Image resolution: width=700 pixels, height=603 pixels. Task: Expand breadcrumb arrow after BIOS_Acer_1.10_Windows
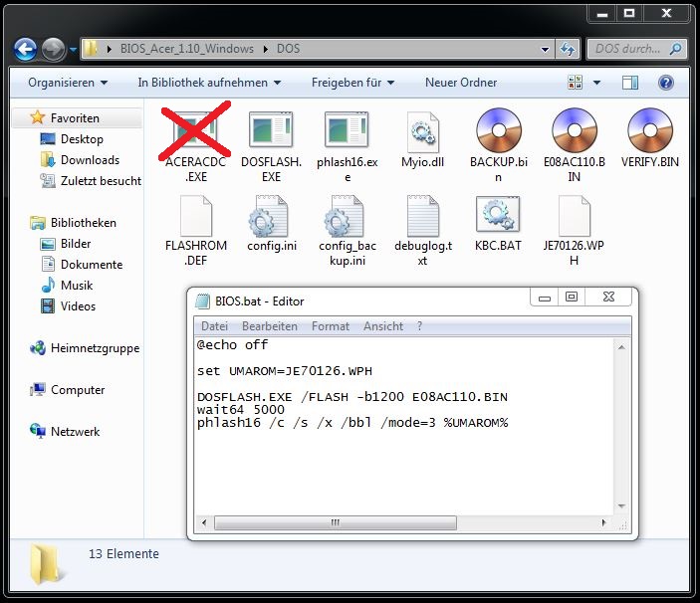point(266,49)
